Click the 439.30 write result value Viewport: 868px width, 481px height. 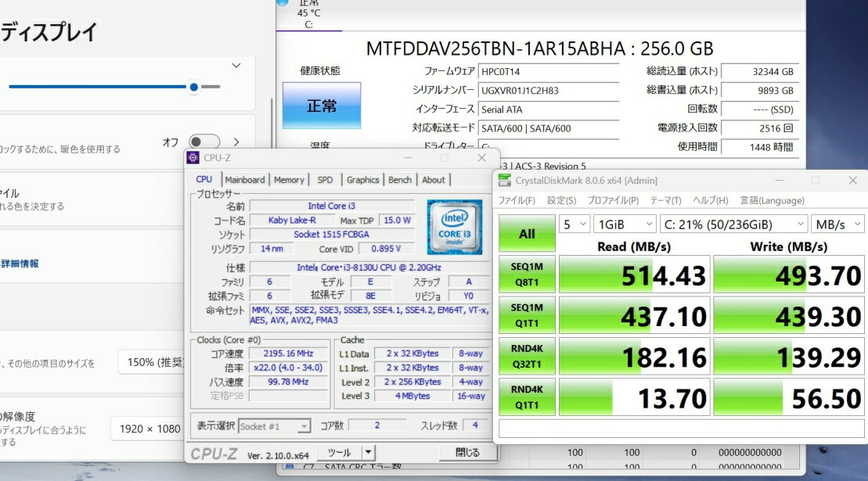[x=788, y=315]
